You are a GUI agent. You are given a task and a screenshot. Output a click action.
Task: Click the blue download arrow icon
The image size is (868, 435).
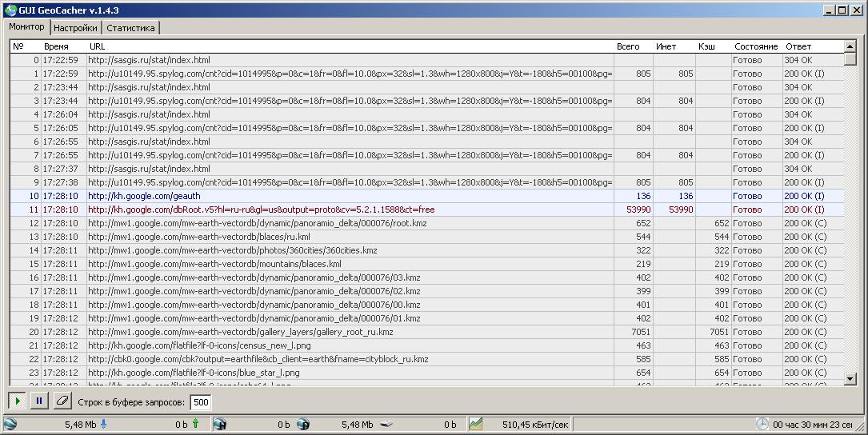(x=103, y=425)
